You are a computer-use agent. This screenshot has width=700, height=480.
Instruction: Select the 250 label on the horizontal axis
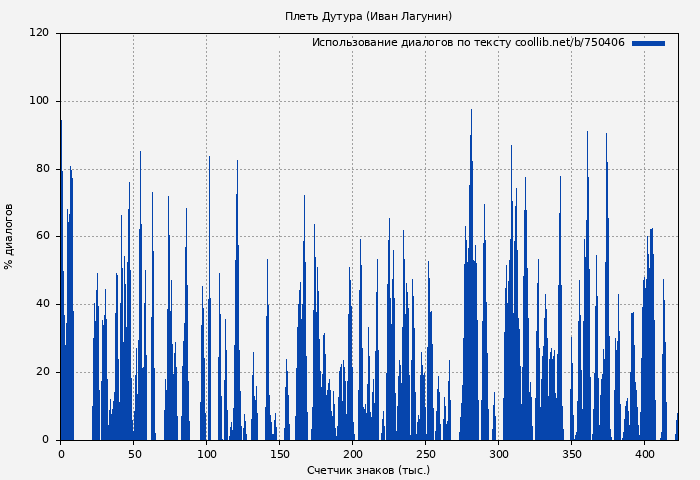point(425,454)
